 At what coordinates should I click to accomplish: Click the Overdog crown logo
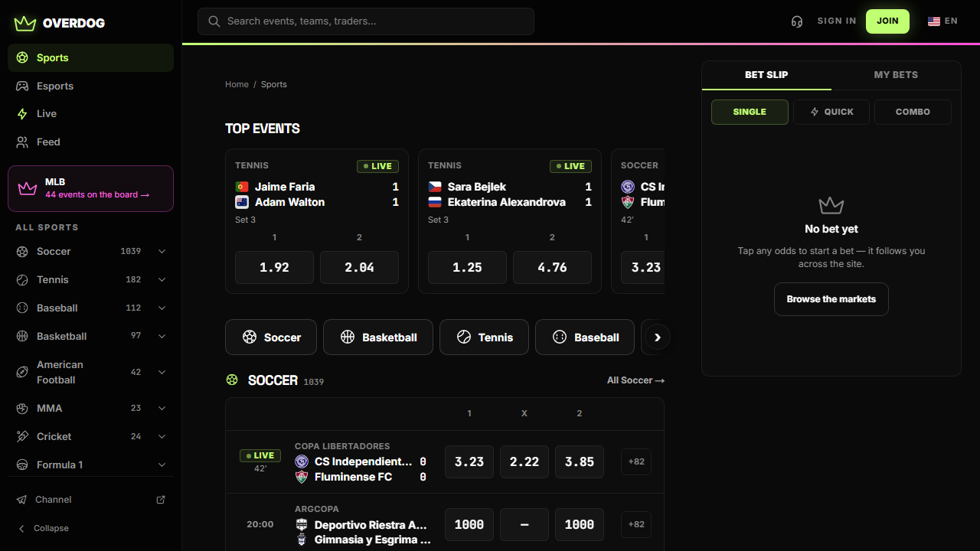tap(25, 23)
